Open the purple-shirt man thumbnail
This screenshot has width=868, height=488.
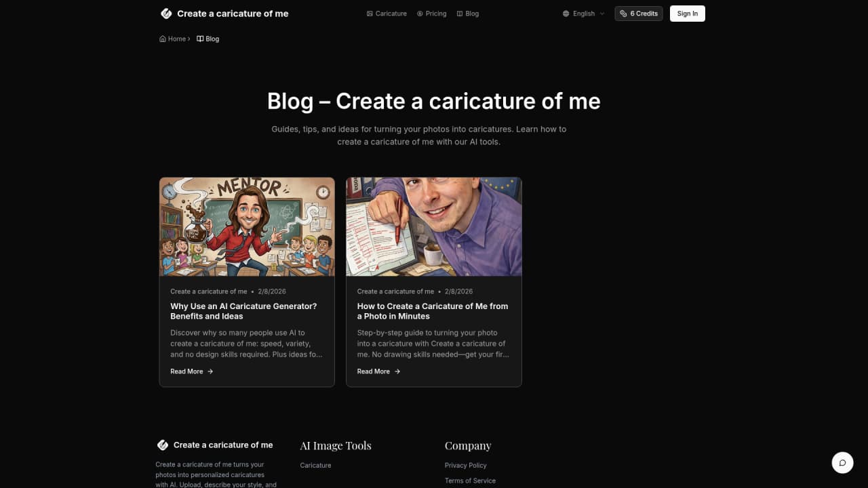[434, 227]
